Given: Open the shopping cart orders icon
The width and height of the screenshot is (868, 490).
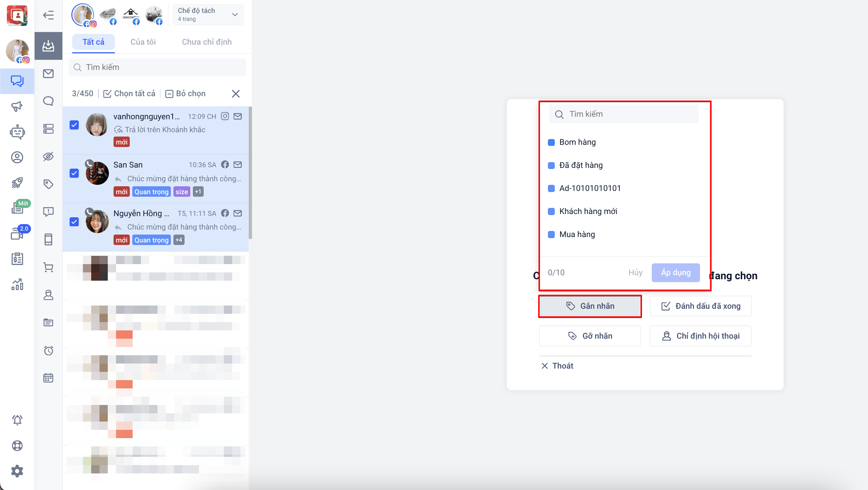Looking at the screenshot, I should pyautogui.click(x=48, y=267).
